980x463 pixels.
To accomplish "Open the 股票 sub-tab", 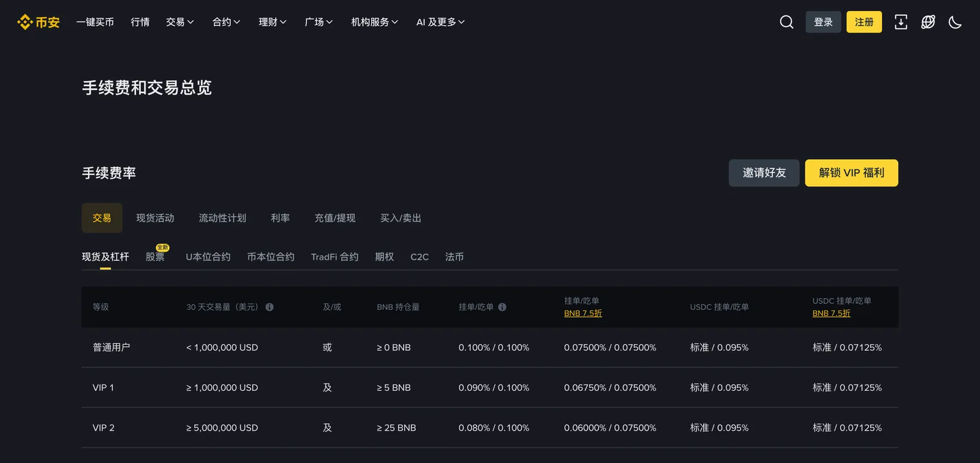I will pos(155,257).
